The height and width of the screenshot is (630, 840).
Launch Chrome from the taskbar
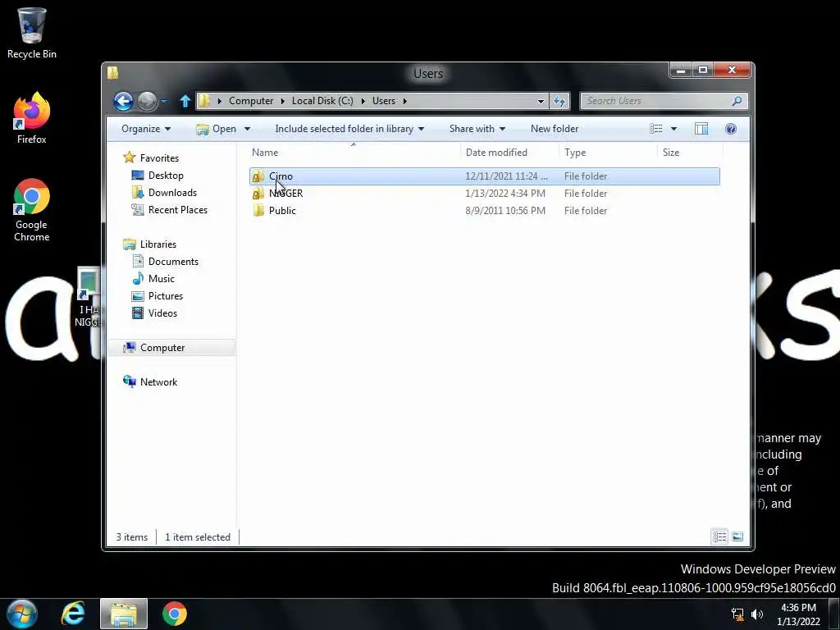point(175,614)
